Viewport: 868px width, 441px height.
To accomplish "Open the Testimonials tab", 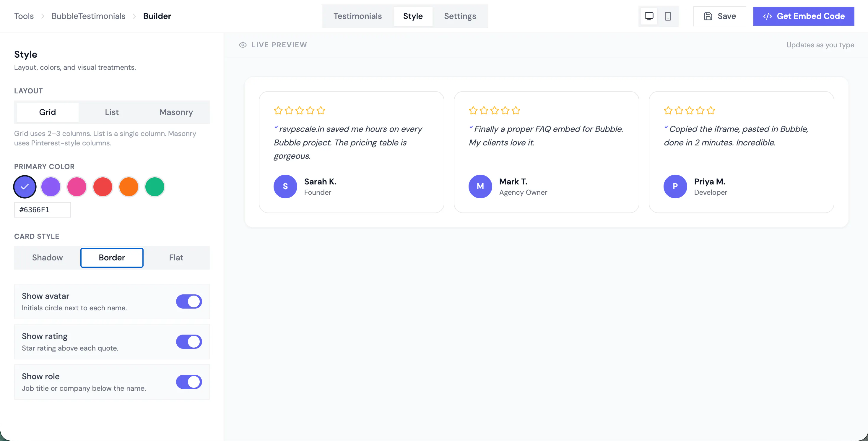I will (x=357, y=16).
